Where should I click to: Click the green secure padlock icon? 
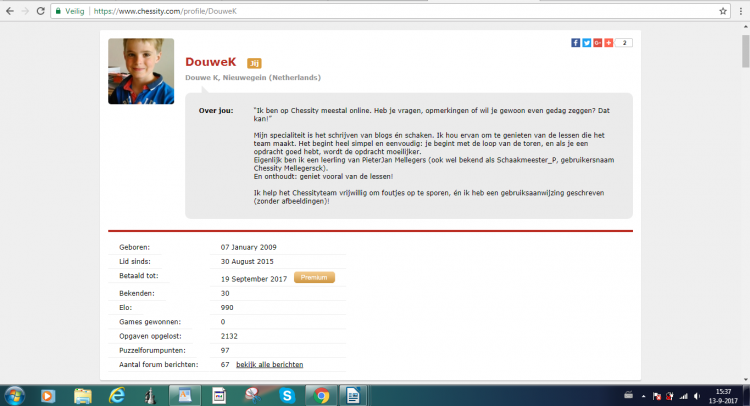tap(58, 11)
